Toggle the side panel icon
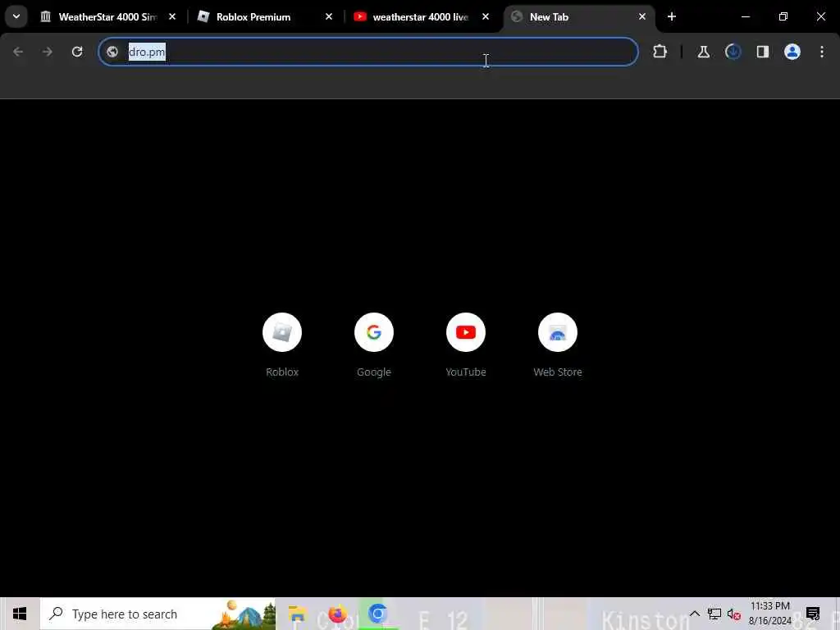This screenshot has height=630, width=840. 763,52
